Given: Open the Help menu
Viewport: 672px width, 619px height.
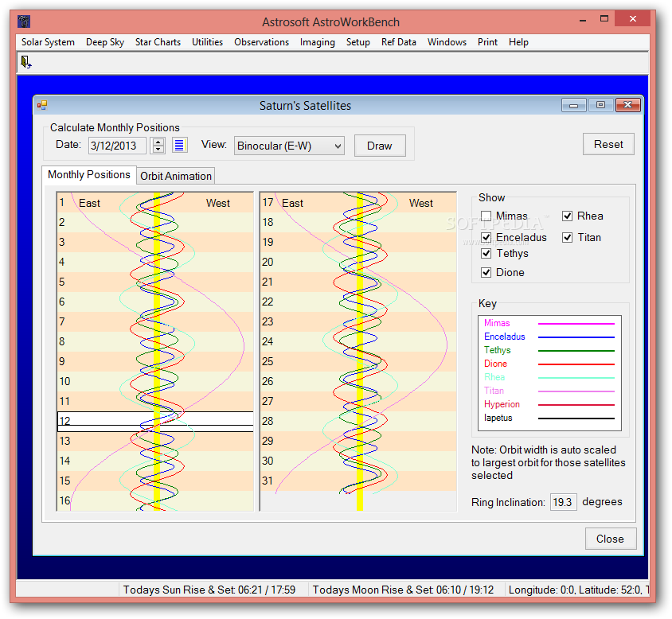Looking at the screenshot, I should coord(518,42).
